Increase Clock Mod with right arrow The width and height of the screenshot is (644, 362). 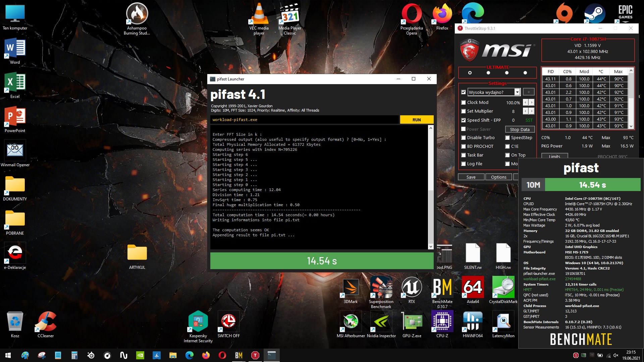(x=532, y=103)
